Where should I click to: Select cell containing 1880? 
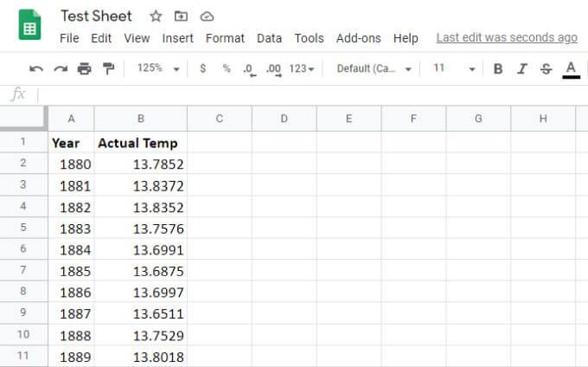pyautogui.click(x=71, y=164)
